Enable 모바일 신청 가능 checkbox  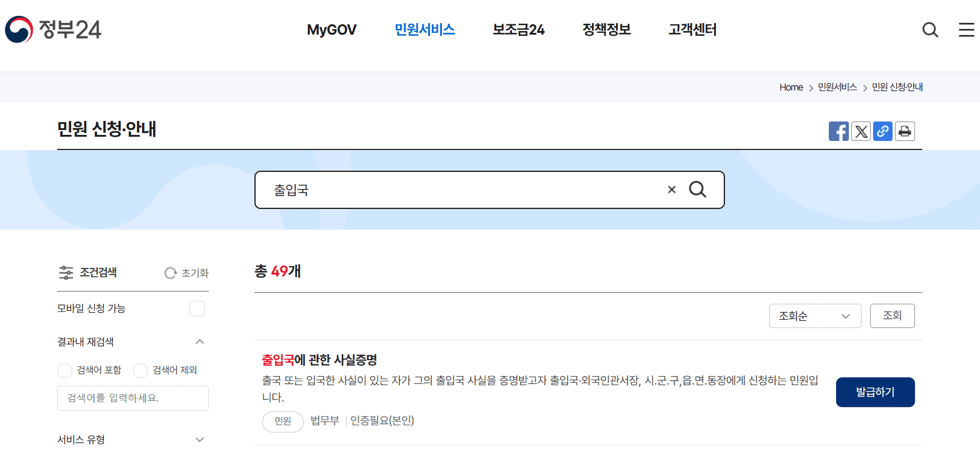click(x=197, y=309)
